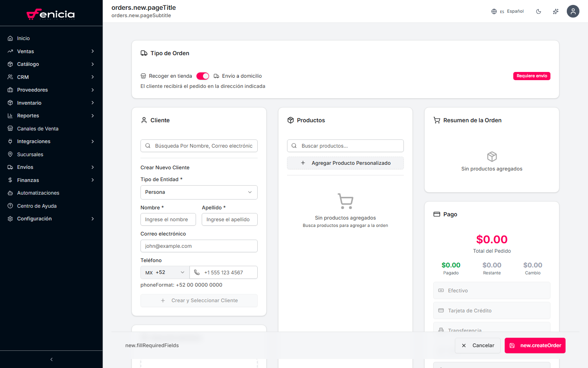Viewport: 588px width, 368px height.
Task: Open Tipo de Entidad dropdown
Action: (x=199, y=192)
